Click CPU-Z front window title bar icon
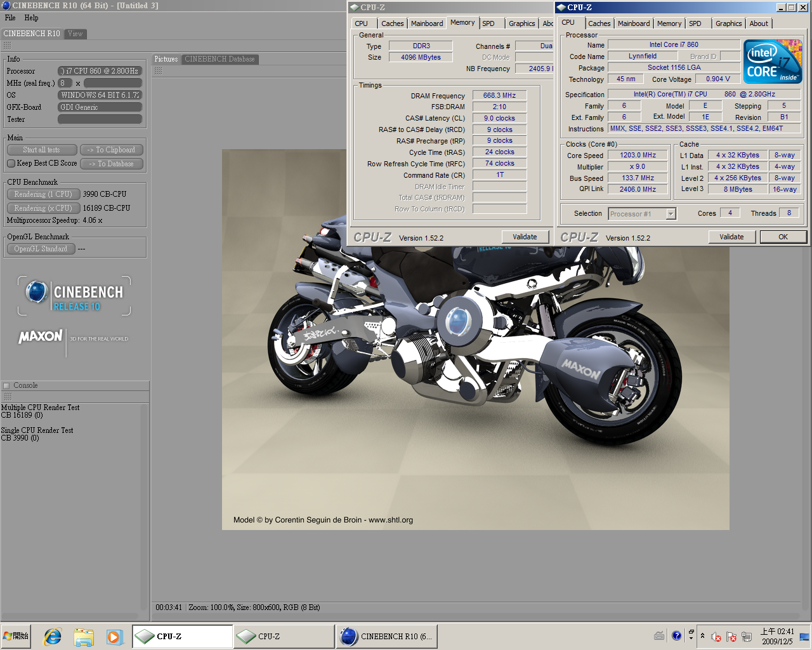 [x=561, y=7]
